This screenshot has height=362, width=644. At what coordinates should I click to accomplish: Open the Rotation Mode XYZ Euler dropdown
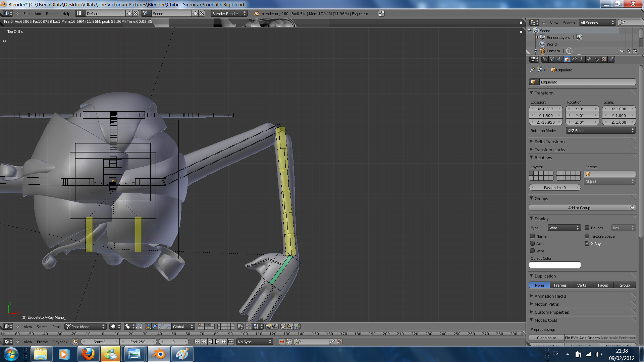tap(600, 131)
